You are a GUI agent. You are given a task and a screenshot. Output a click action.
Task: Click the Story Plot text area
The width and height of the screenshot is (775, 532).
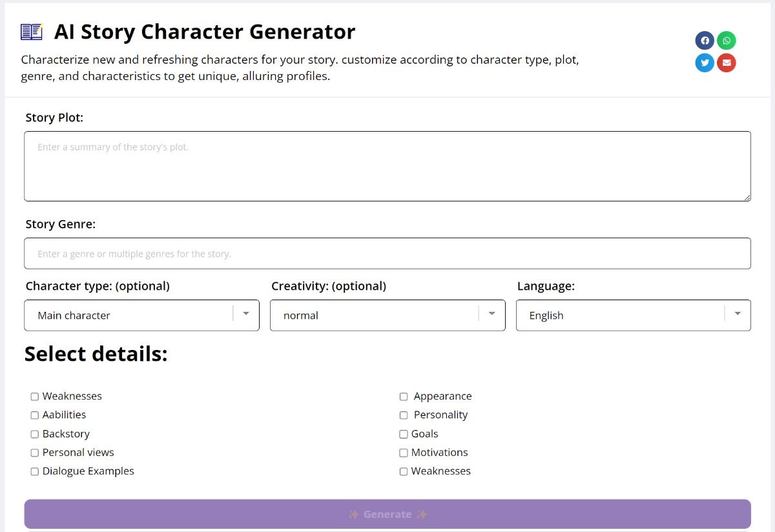point(387,165)
